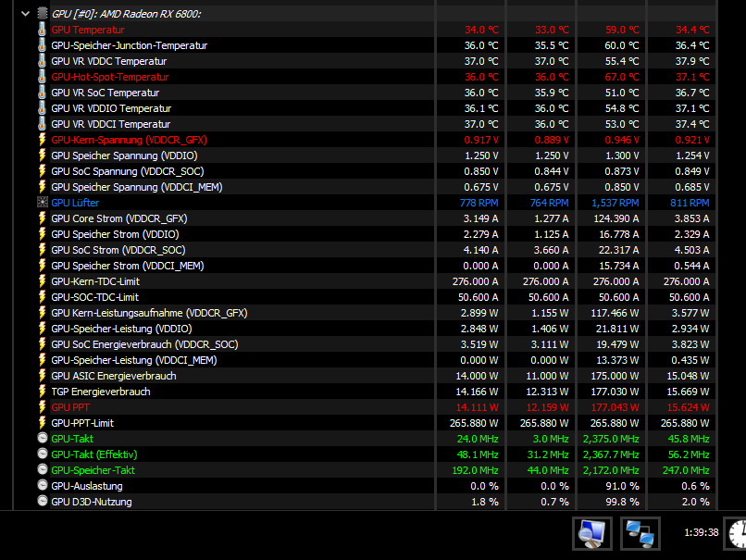Screen dimensions: 746x560
Task: Click the 265.880 W current PPT limit value
Action: 474,423
